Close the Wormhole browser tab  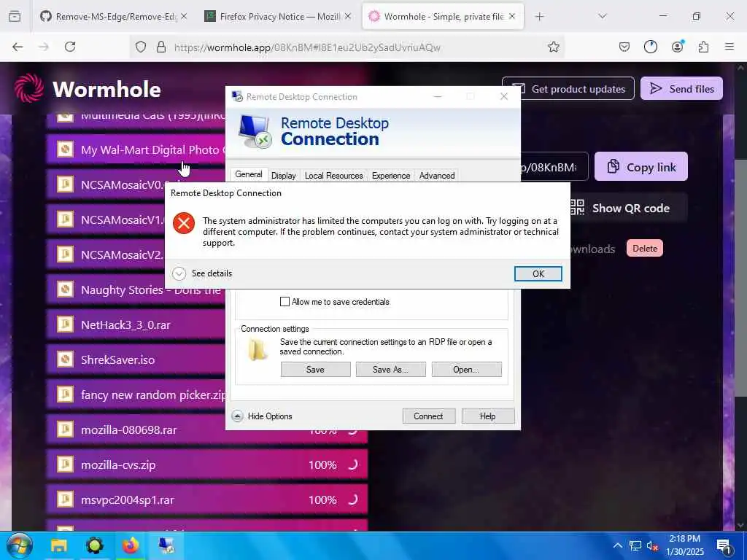[x=512, y=17]
